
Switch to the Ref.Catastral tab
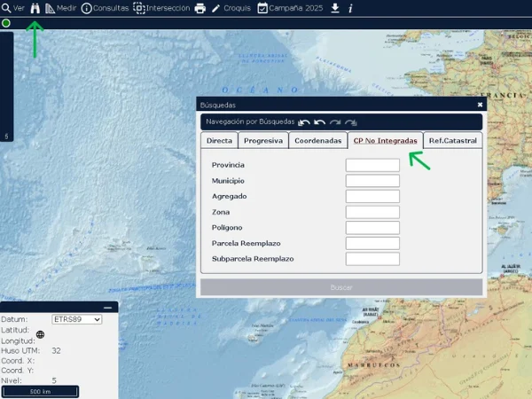452,141
